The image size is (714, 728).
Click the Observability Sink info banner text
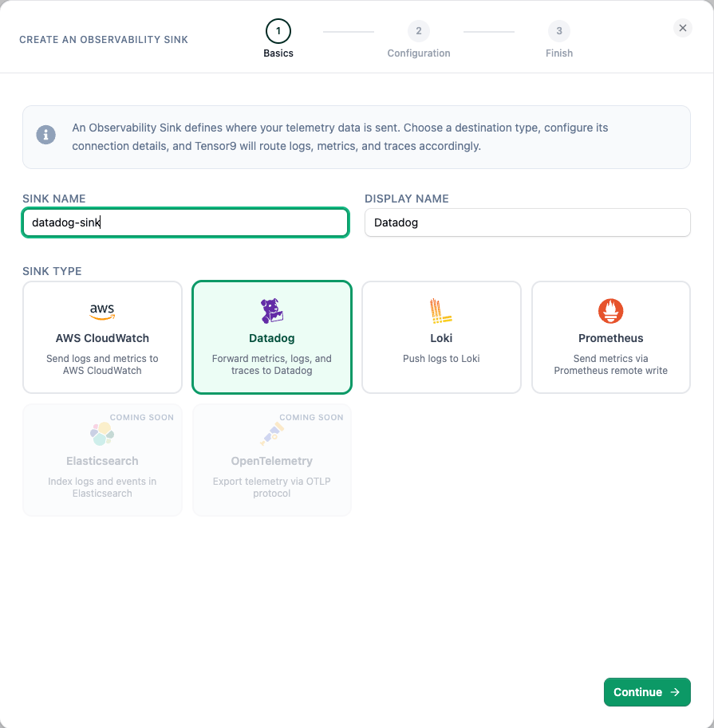pos(340,137)
